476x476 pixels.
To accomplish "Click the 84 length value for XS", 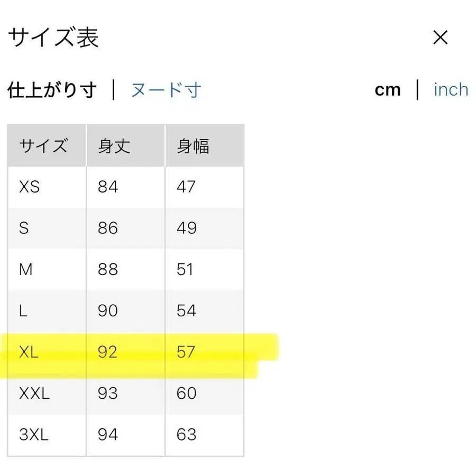I will click(107, 187).
